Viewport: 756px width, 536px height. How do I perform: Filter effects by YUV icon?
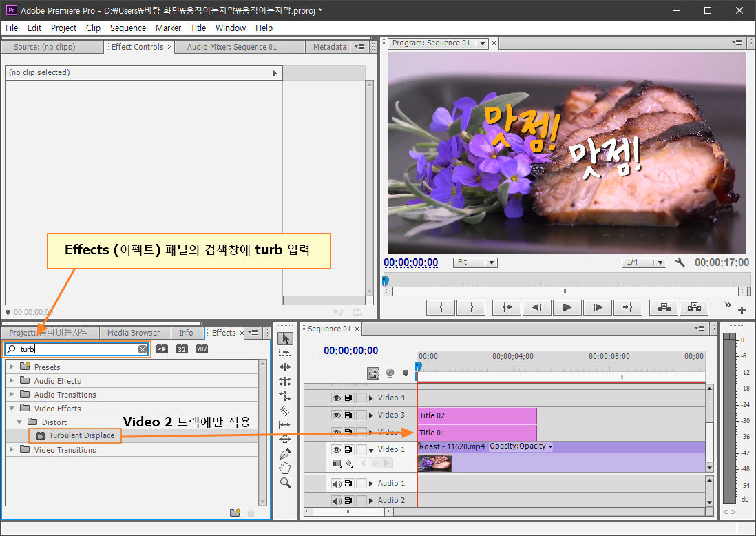click(x=202, y=349)
